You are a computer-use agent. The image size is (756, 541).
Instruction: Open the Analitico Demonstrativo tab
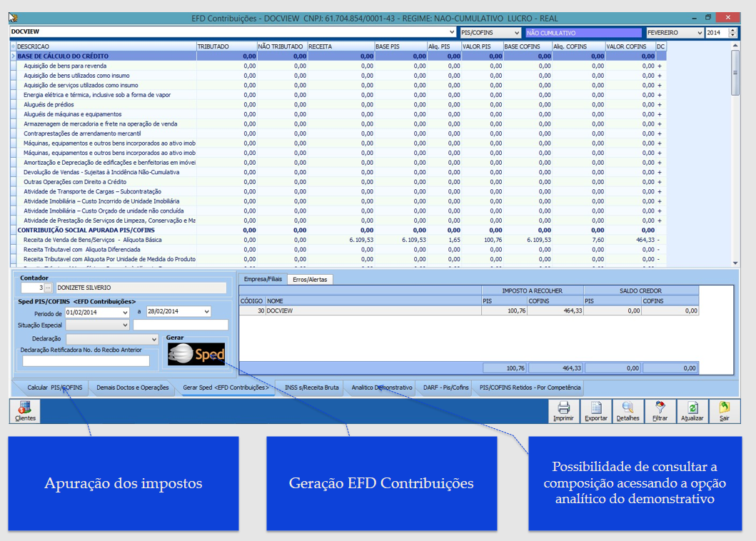point(378,388)
